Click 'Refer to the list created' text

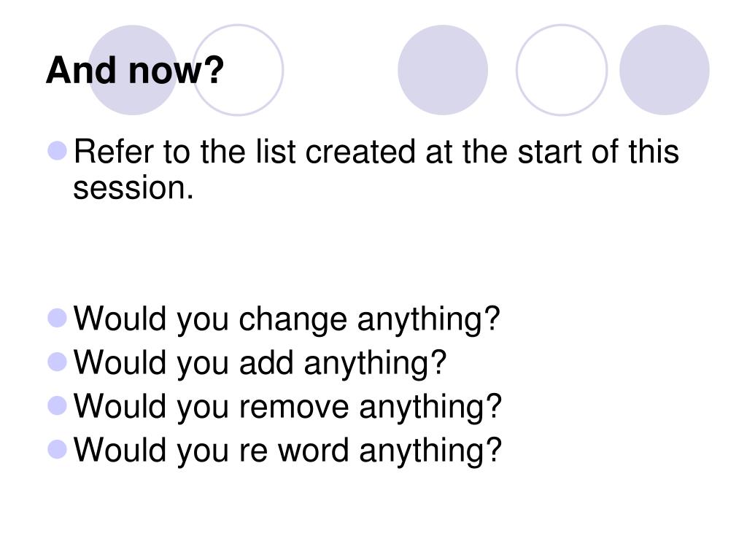tap(245, 152)
